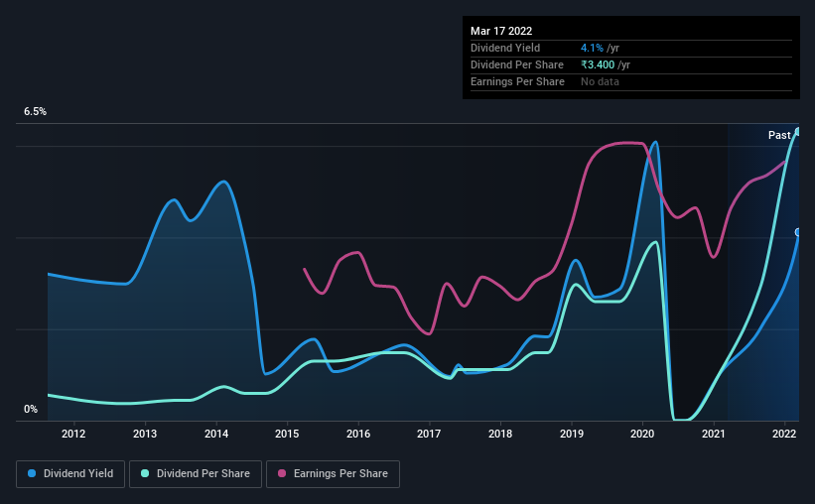The height and width of the screenshot is (504, 815).
Task: Toggle the Dividend Yield legend button
Action: pyautogui.click(x=70, y=474)
